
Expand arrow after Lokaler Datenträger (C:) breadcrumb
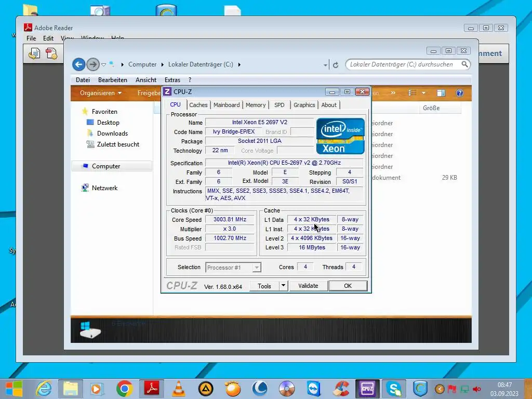[239, 64]
